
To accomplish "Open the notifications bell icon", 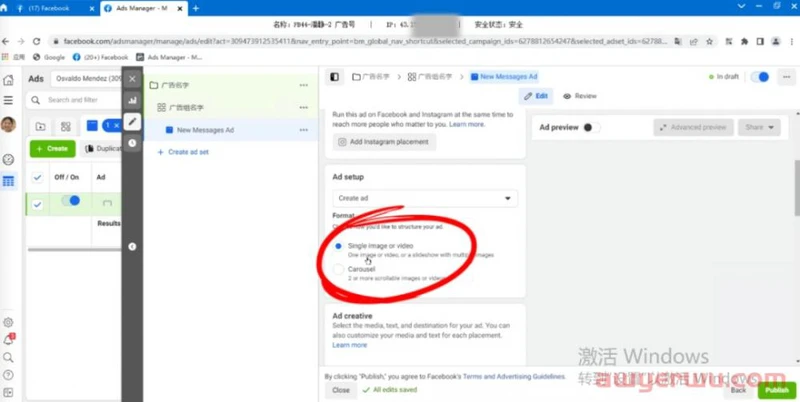I will click(8, 340).
